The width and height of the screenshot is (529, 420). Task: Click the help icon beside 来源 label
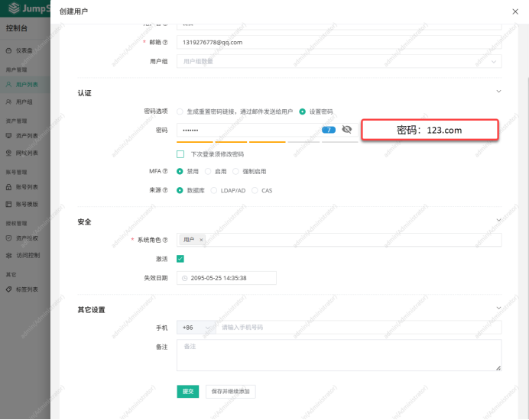click(x=164, y=190)
